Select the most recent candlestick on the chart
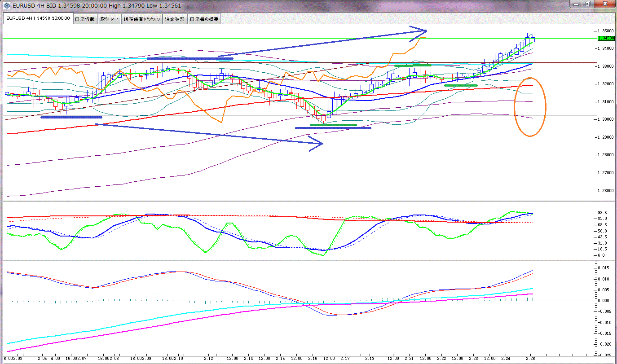This screenshot has height=364, width=617. coord(533,39)
